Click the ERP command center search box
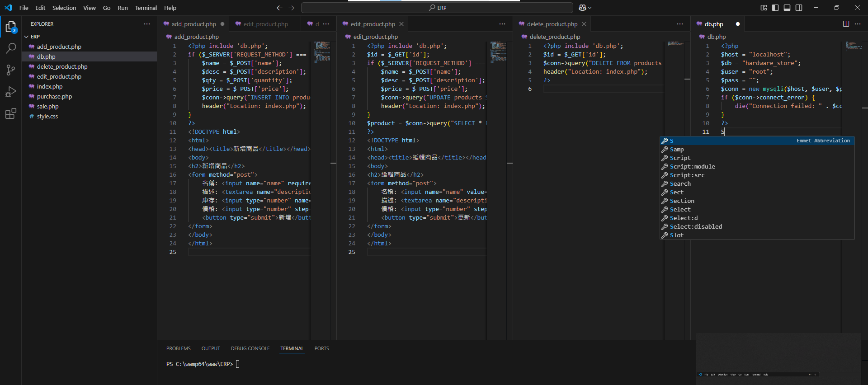 tap(437, 8)
